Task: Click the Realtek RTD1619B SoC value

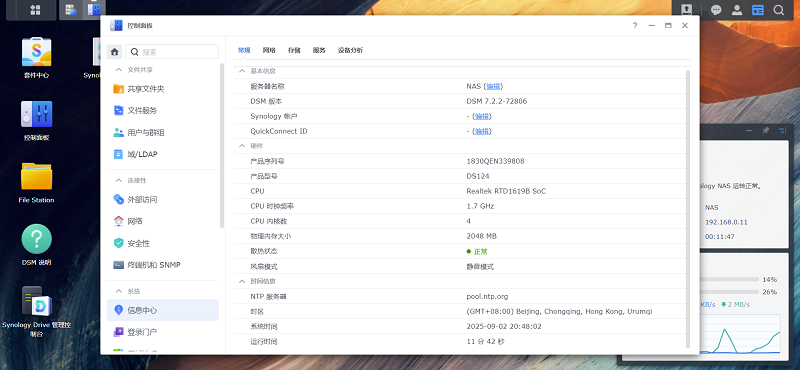Action: click(x=506, y=191)
